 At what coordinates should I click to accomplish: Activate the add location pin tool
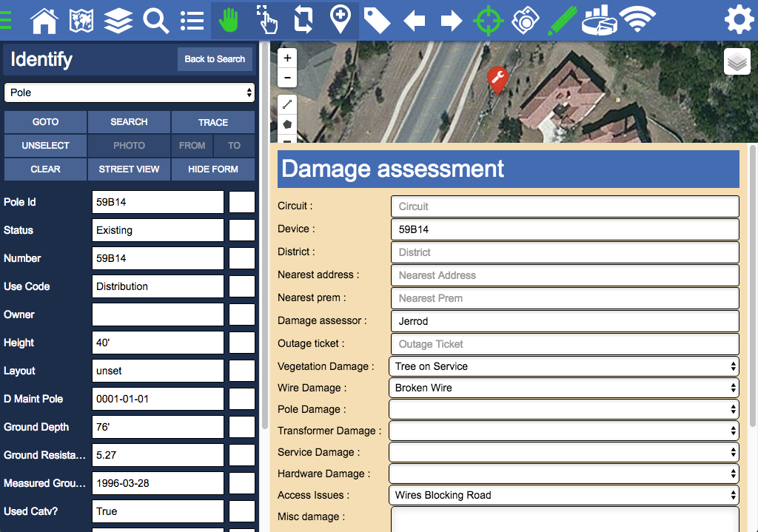click(341, 21)
